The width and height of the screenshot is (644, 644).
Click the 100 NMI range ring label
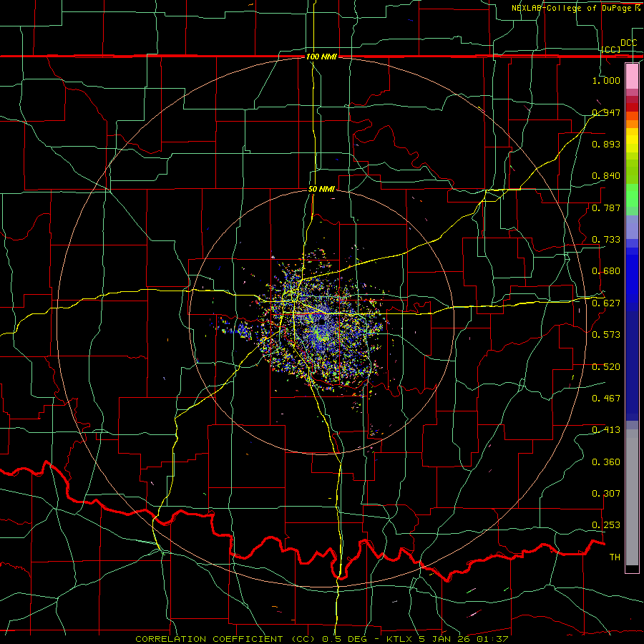pyautogui.click(x=321, y=57)
